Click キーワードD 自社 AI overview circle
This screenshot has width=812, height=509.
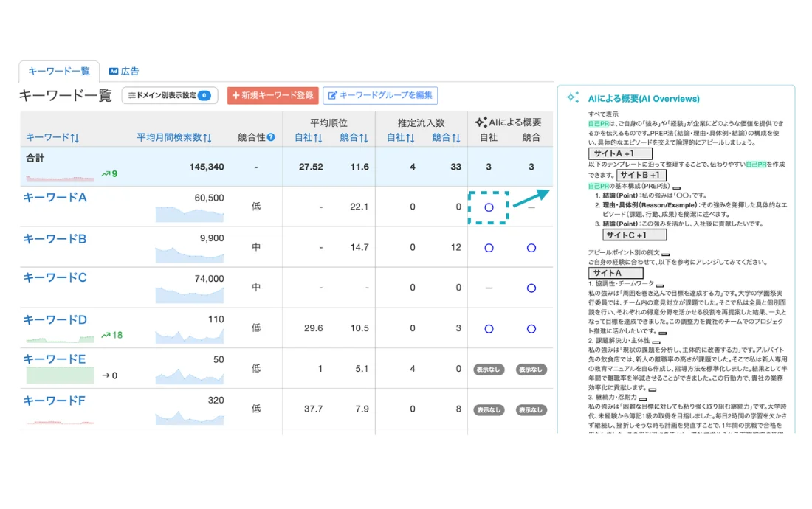coord(489,328)
